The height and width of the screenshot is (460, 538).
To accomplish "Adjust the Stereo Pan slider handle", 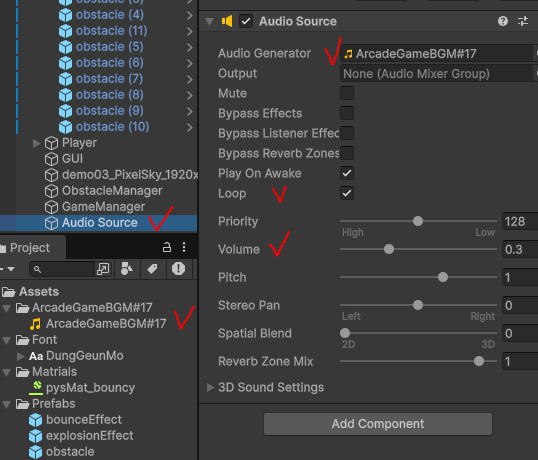I will click(418, 305).
